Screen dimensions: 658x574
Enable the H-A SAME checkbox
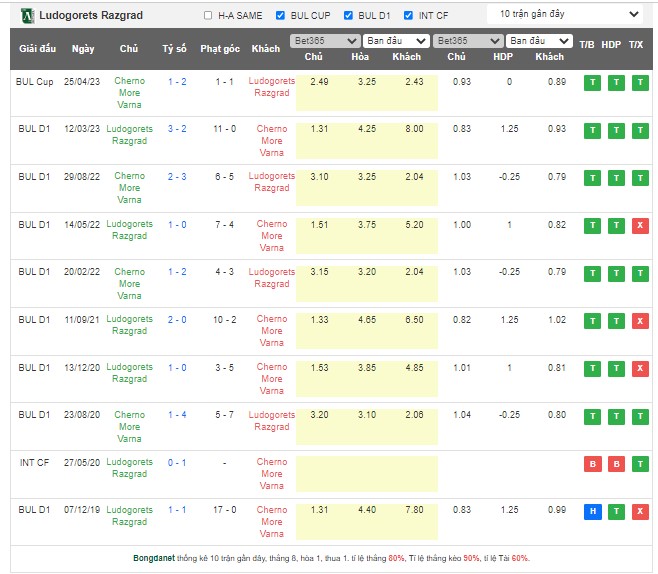[x=208, y=16]
